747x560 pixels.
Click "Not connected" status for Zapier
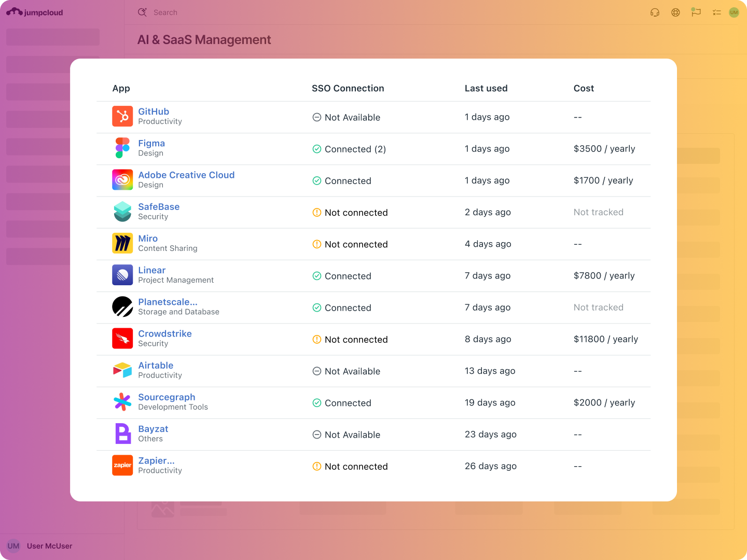pos(356,466)
